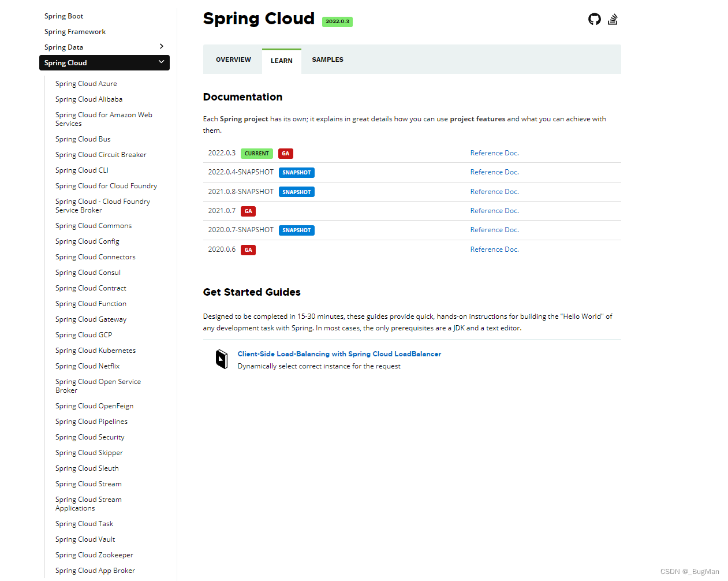
Task: Open Spring Cloud App Broker project
Action: tap(95, 571)
